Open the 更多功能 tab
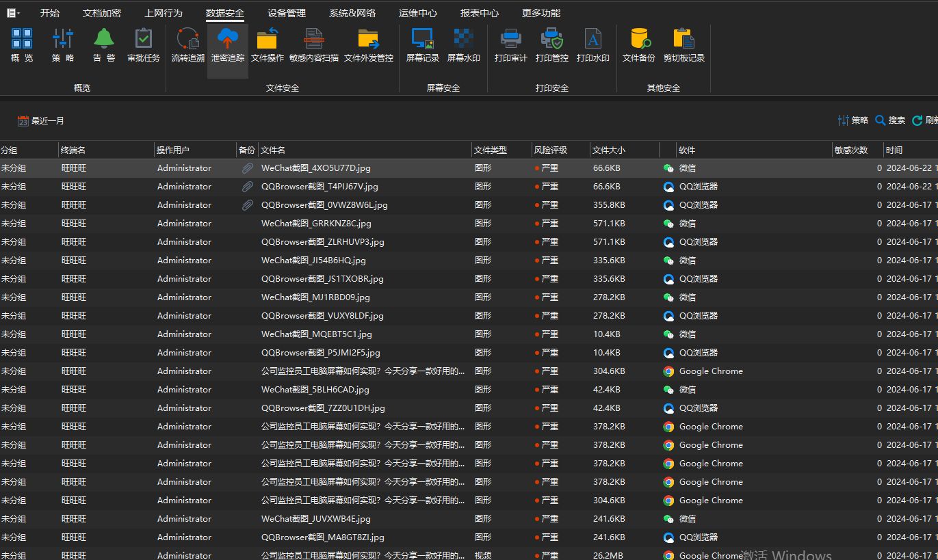 (541, 13)
